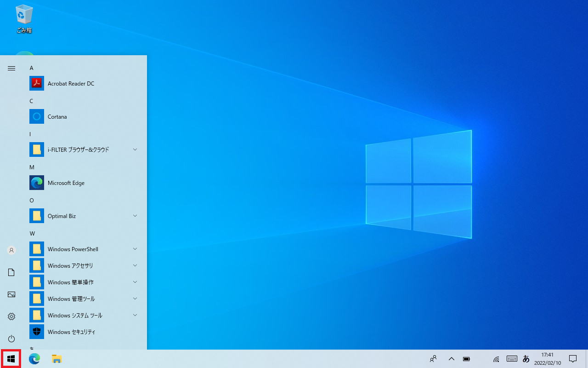The image size is (588, 368).
Task: Expand the Windows システム ツール folder chevron
Action: pyautogui.click(x=135, y=315)
